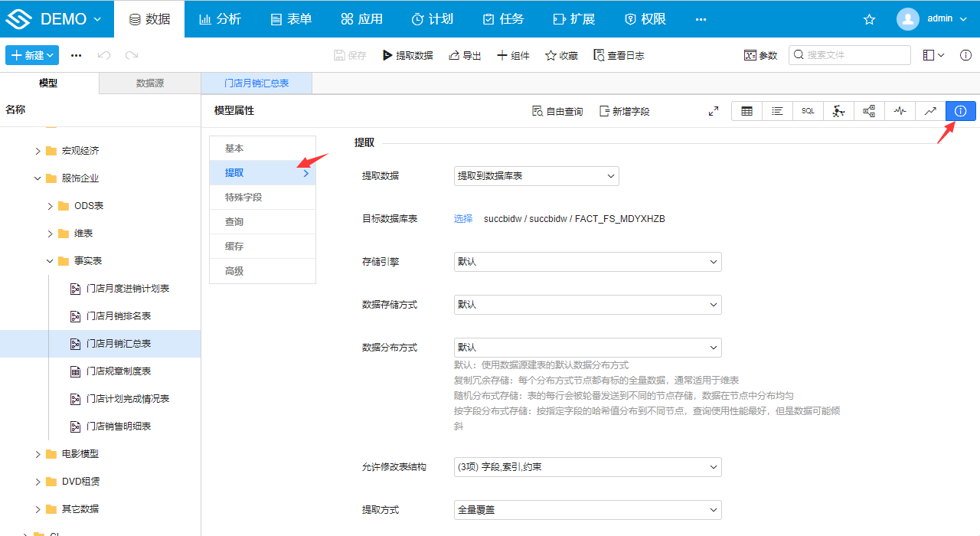Expand the 电影模型 folder
Screen dimensions: 980x536
click(x=38, y=453)
